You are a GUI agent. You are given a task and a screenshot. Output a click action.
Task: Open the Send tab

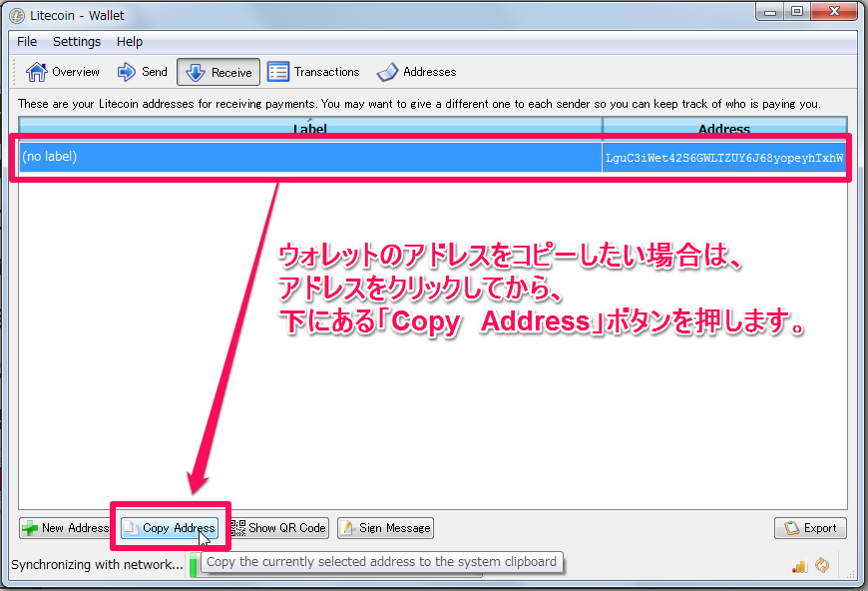click(x=143, y=72)
